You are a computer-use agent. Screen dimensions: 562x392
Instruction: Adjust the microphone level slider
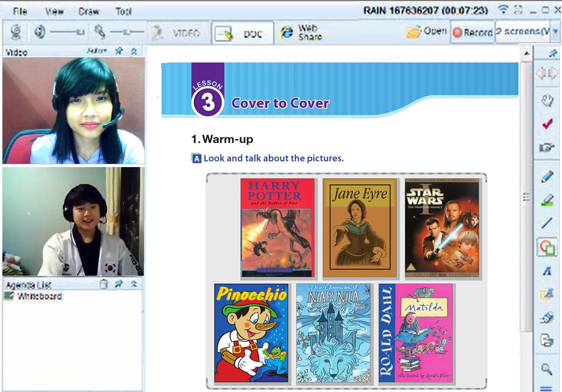point(127,32)
